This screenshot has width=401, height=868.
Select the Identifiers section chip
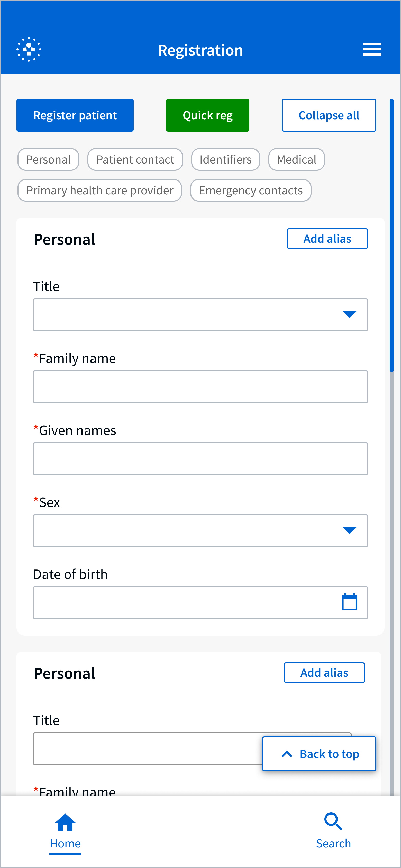(x=225, y=159)
